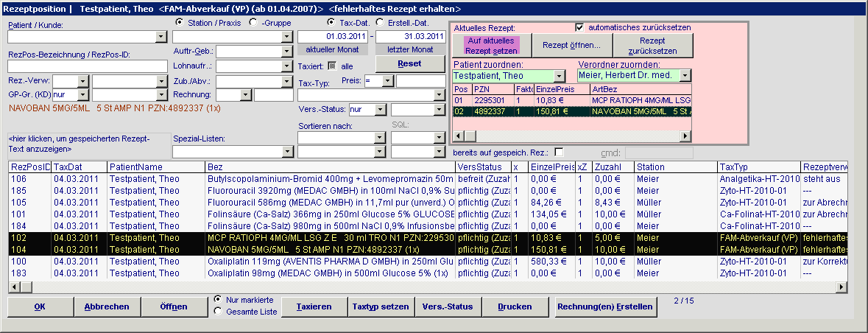Sort by the Station column header
Image resolution: width=868 pixels, height=333 pixels.
coord(676,166)
